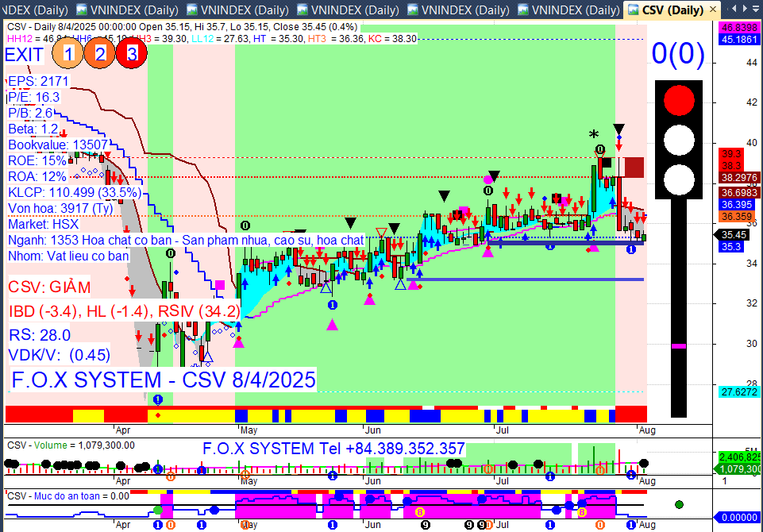Click the green dot in safety pane
Screen dimensions: 763x532
pyautogui.click(x=680, y=504)
